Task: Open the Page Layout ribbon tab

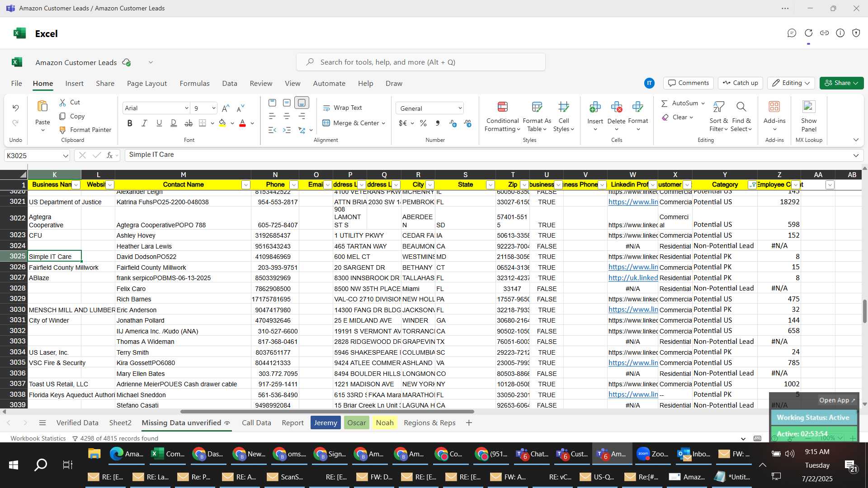Action: [147, 83]
